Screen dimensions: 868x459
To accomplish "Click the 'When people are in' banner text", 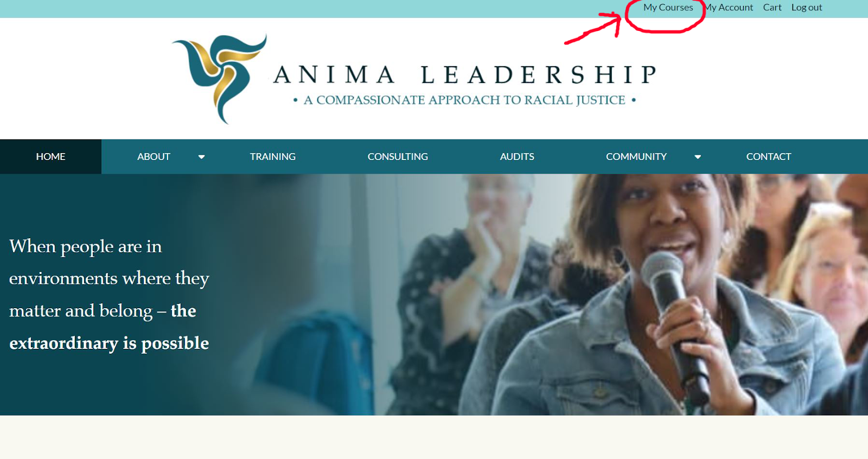I will [86, 247].
